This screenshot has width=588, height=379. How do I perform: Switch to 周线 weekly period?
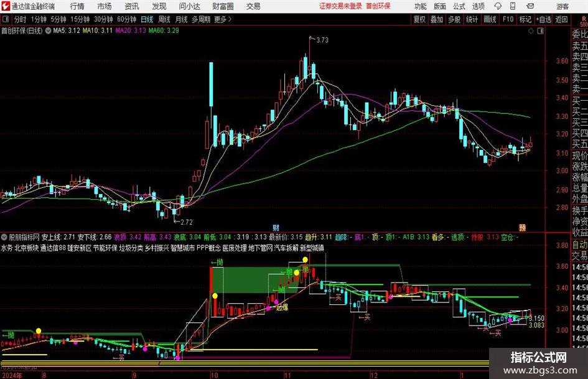[x=164, y=19]
